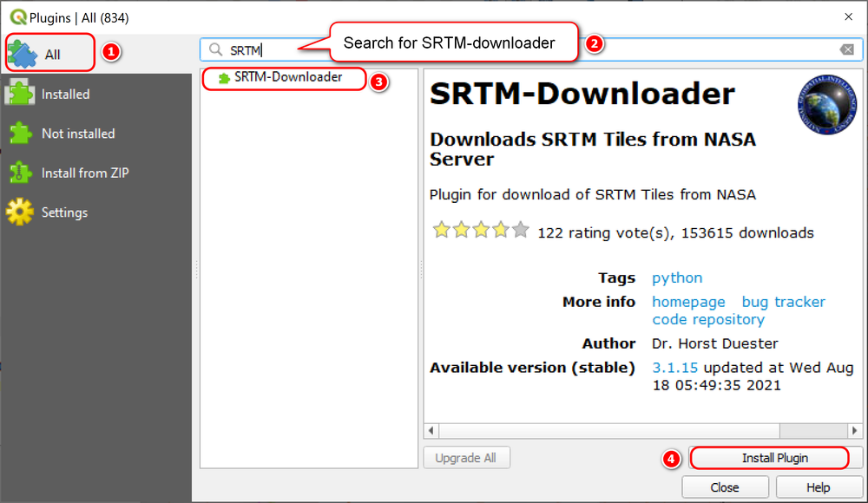Viewport: 868px width, 503px height.
Task: Open the plugin homepage link
Action: pos(688,302)
